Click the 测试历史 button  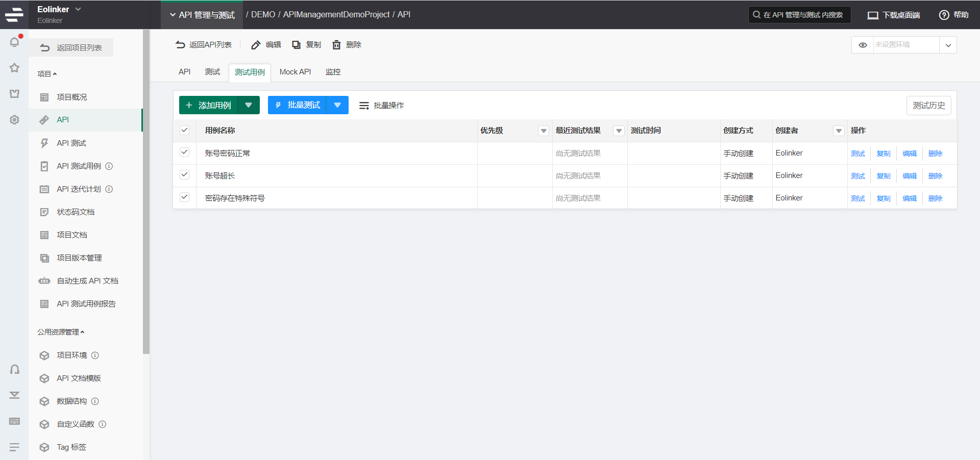pyautogui.click(x=928, y=106)
